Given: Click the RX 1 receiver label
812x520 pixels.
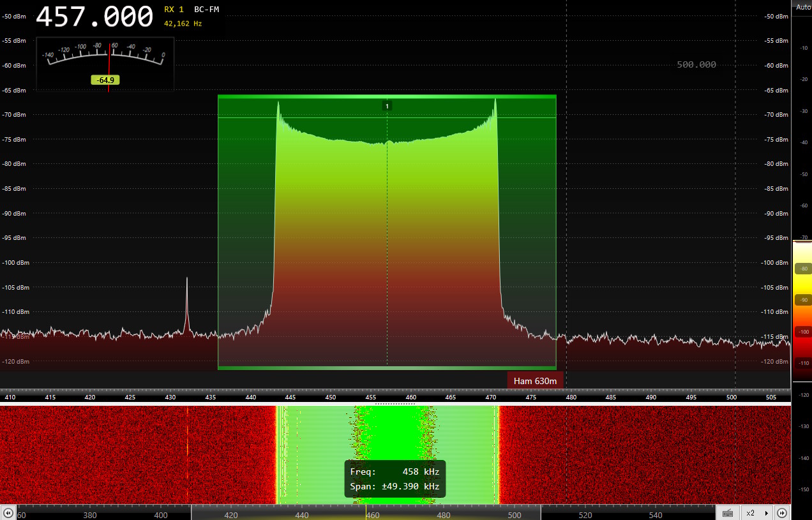Looking at the screenshot, I should tap(174, 10).
